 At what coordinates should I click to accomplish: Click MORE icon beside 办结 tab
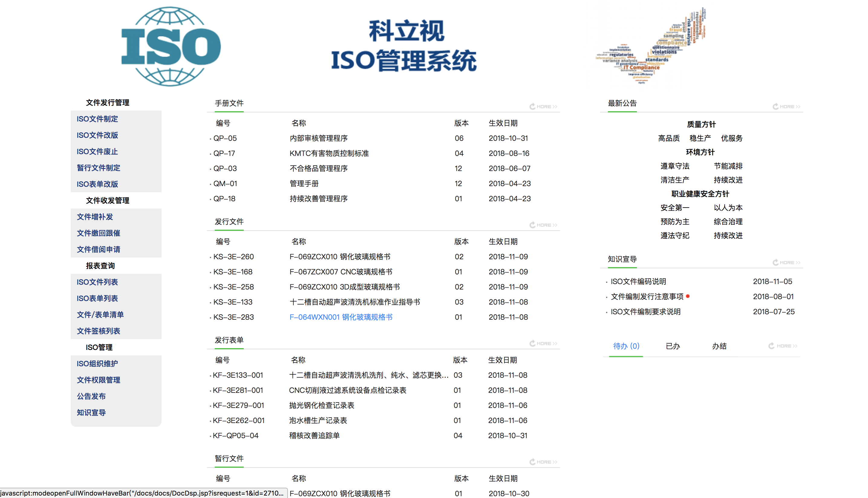(783, 346)
